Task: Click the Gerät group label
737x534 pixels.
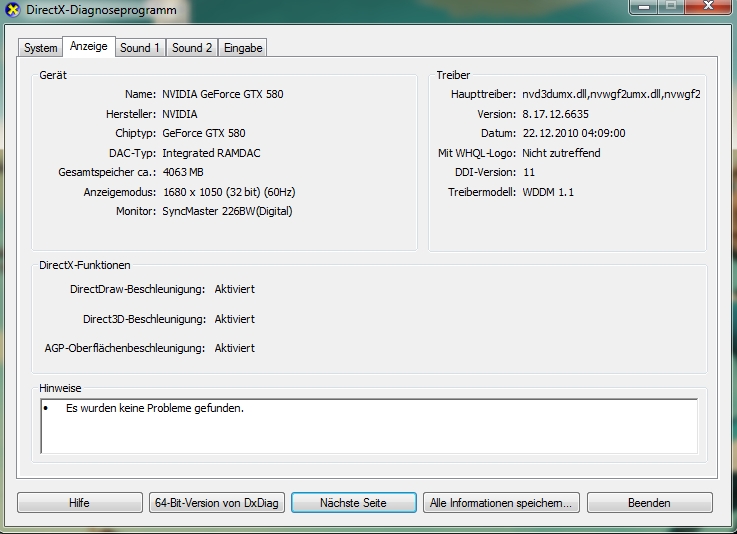Action: coord(53,75)
